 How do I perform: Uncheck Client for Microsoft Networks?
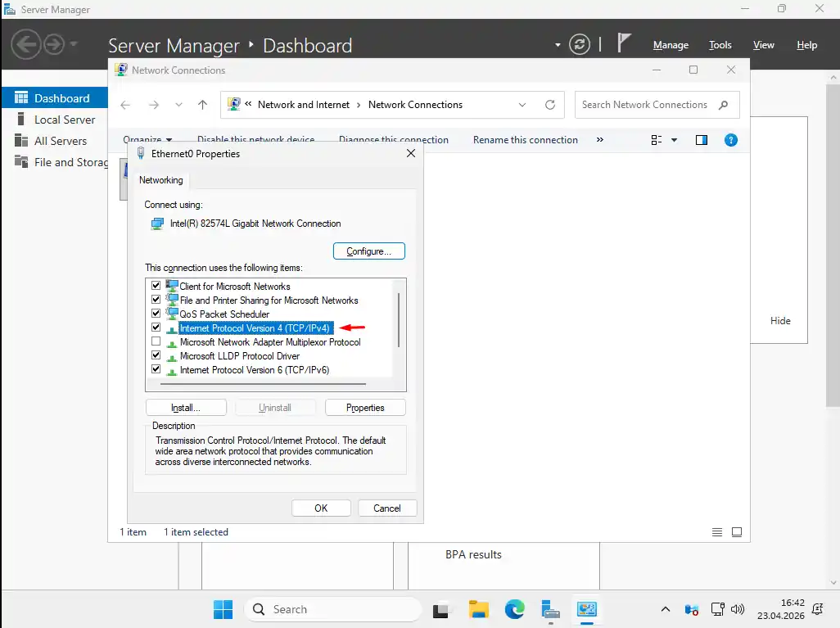click(156, 286)
